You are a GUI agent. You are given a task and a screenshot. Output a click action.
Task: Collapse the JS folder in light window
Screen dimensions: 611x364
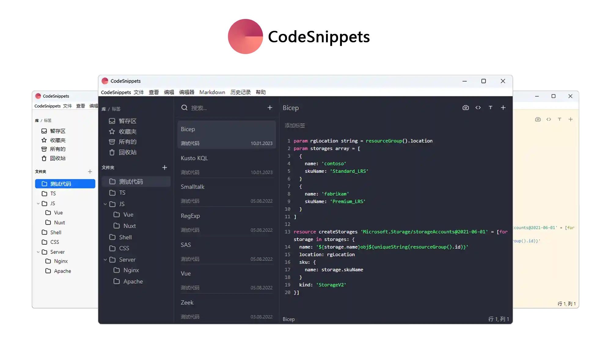tap(38, 203)
